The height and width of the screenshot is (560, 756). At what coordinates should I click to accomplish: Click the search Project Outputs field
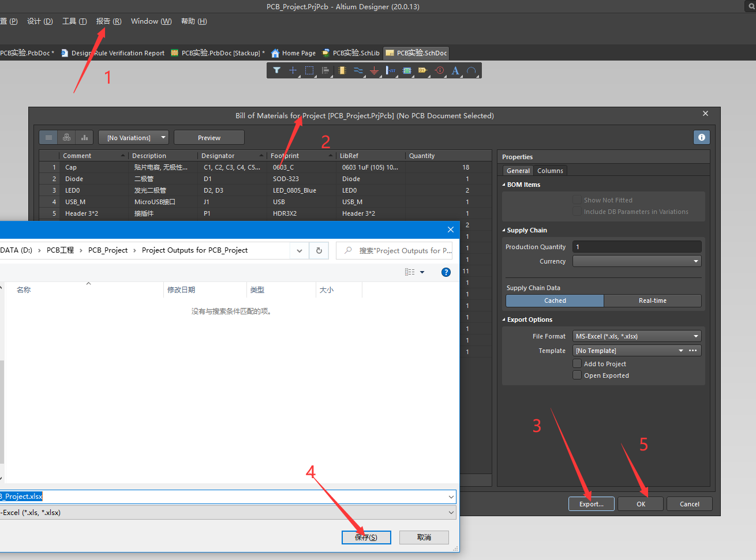click(x=394, y=250)
